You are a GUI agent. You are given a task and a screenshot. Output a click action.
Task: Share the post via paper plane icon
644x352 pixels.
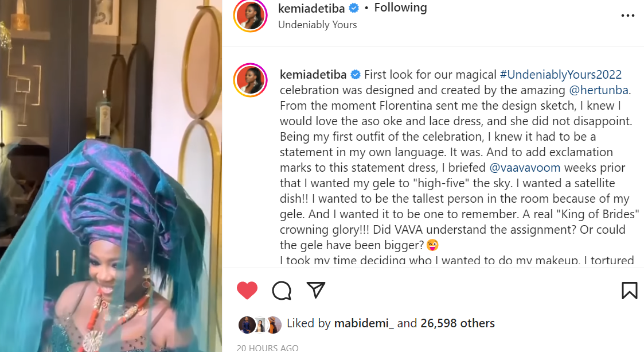tap(316, 290)
